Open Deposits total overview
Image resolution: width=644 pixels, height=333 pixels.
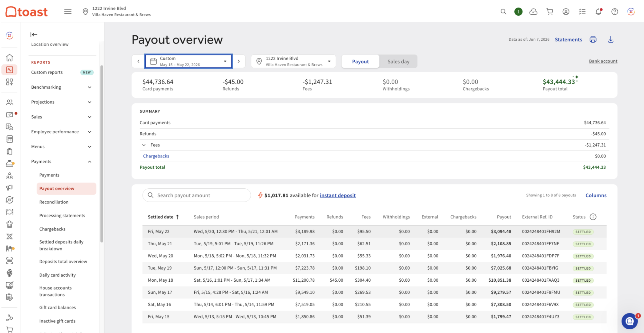click(63, 261)
